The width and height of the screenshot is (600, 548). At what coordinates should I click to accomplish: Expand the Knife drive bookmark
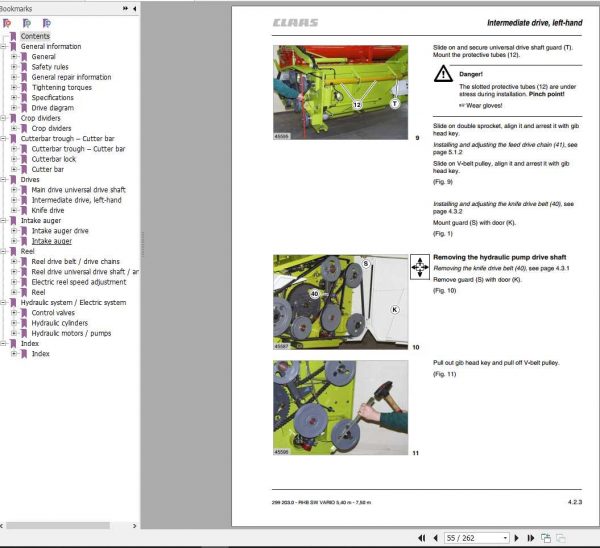(14, 210)
